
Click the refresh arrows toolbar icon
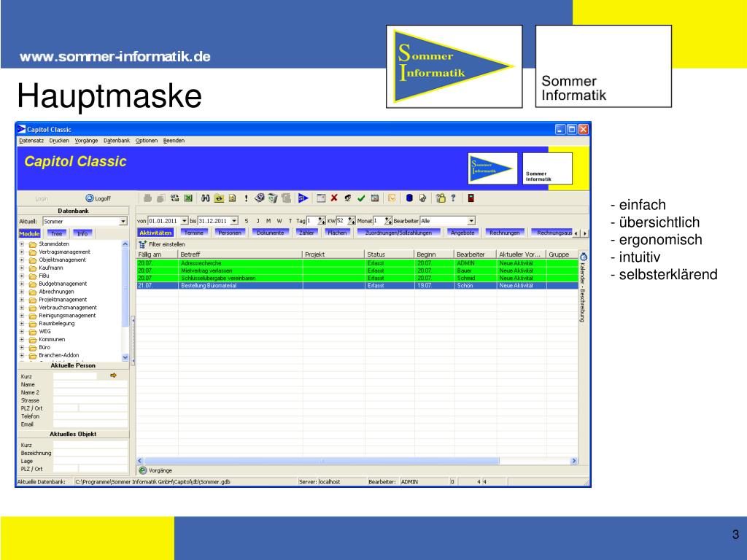(x=175, y=198)
